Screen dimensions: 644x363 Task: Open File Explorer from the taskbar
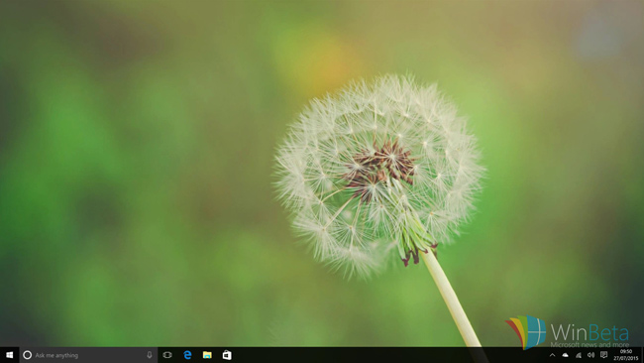[x=207, y=355]
